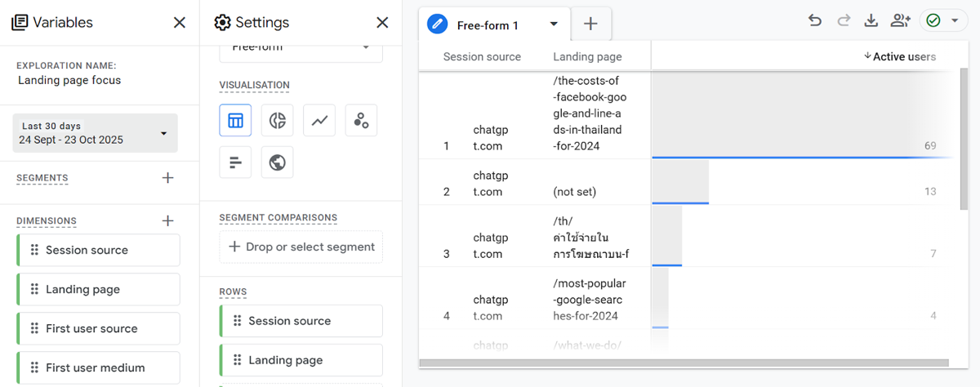Select the donut chart visualisation
The width and height of the screenshot is (980, 387).
pyautogui.click(x=278, y=121)
